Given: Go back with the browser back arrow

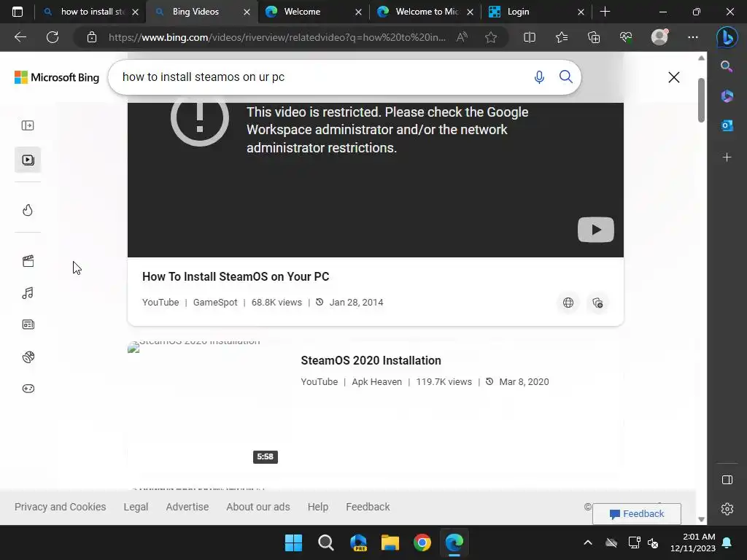Looking at the screenshot, I should pyautogui.click(x=20, y=37).
